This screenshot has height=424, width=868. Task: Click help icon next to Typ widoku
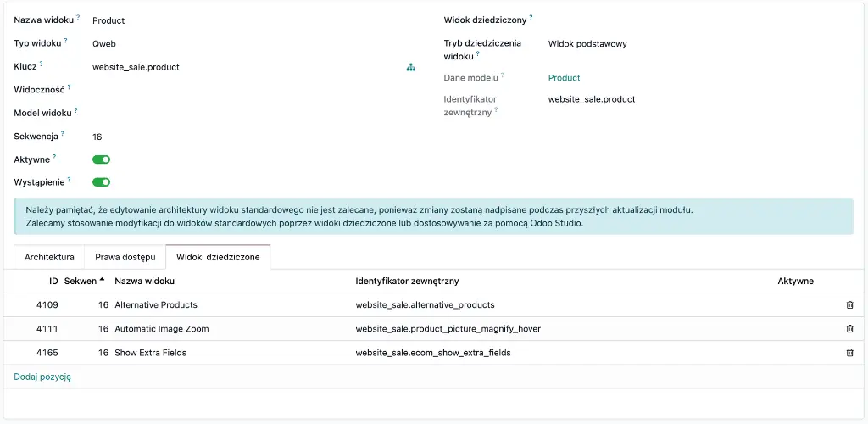click(65, 40)
